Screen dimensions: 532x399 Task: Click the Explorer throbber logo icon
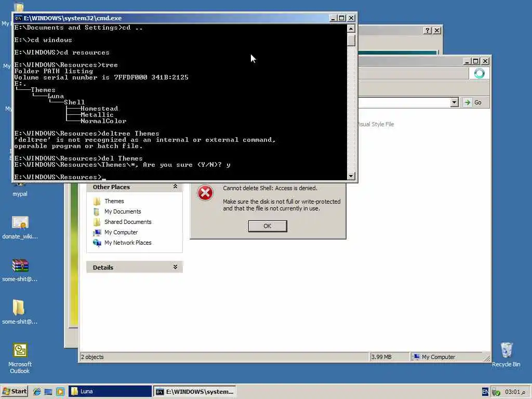click(x=479, y=73)
